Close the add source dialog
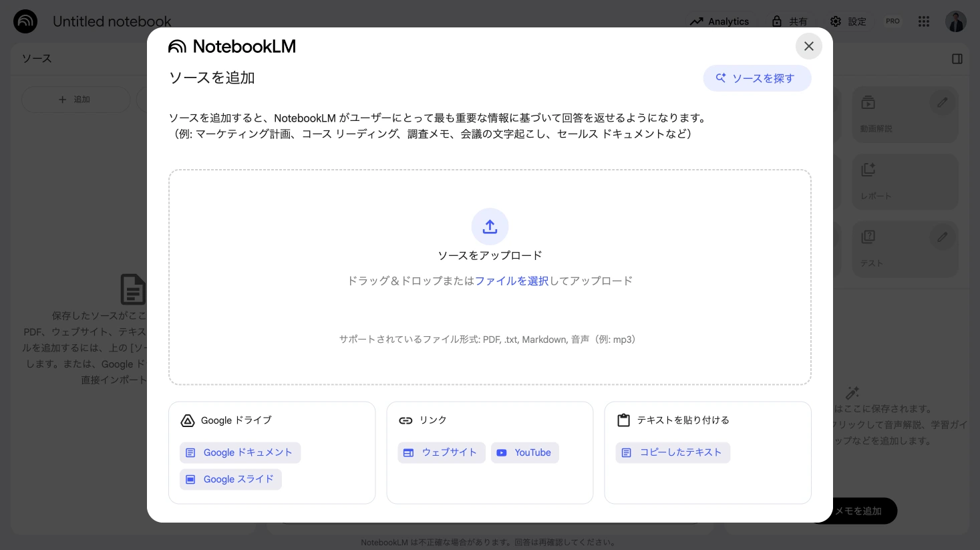 coord(808,46)
